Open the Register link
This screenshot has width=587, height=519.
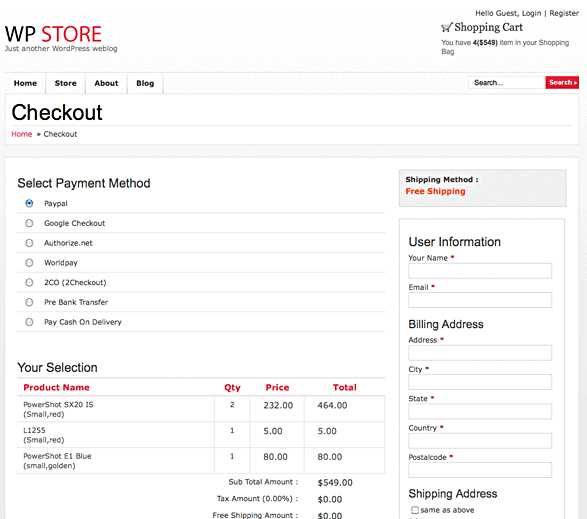564,13
